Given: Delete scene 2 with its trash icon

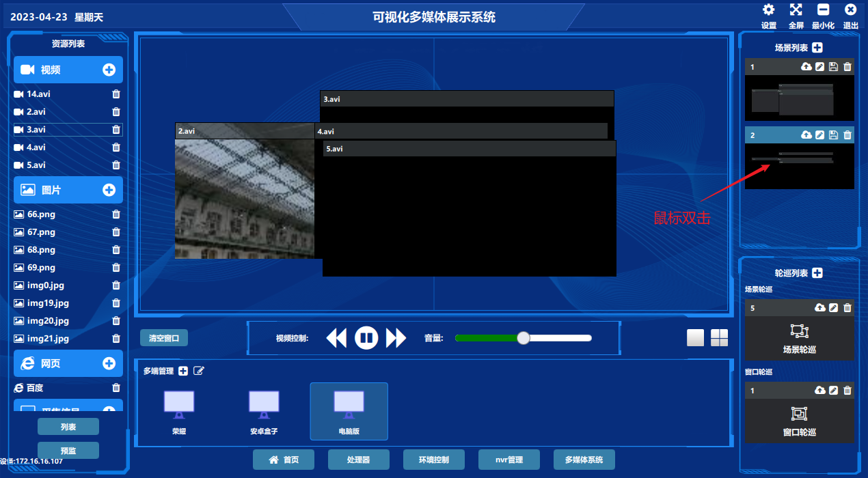Looking at the screenshot, I should click(847, 135).
